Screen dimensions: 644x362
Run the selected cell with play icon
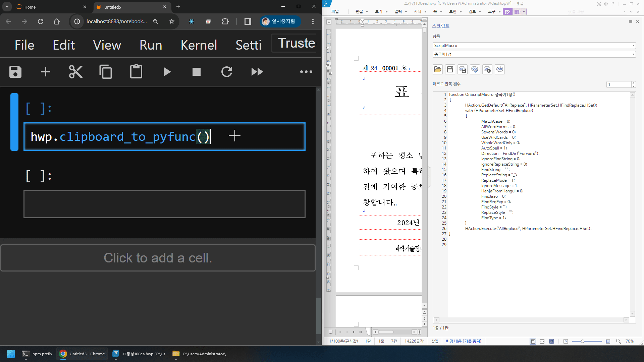coord(167,72)
